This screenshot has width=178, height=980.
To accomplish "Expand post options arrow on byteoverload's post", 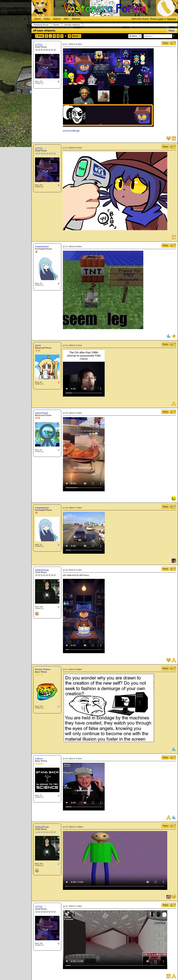I will pyautogui.click(x=175, y=412).
